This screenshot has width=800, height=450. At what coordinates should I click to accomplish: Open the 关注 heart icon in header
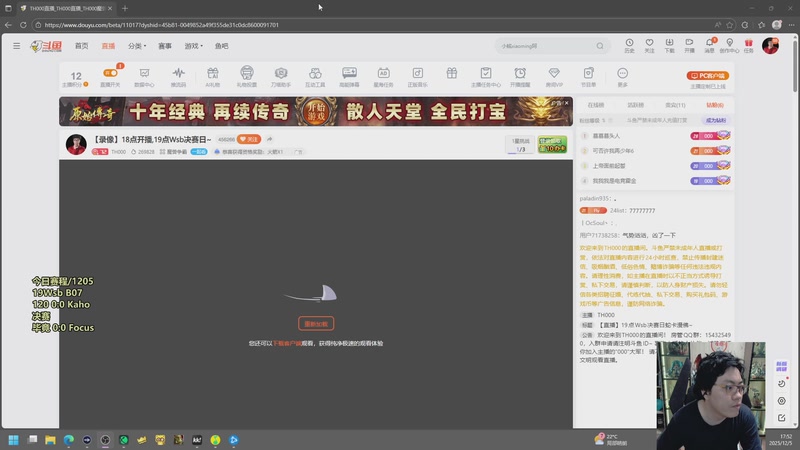pyautogui.click(x=649, y=45)
